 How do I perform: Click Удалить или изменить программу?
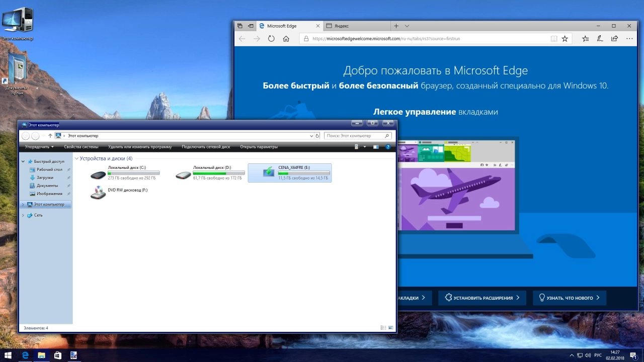(140, 147)
